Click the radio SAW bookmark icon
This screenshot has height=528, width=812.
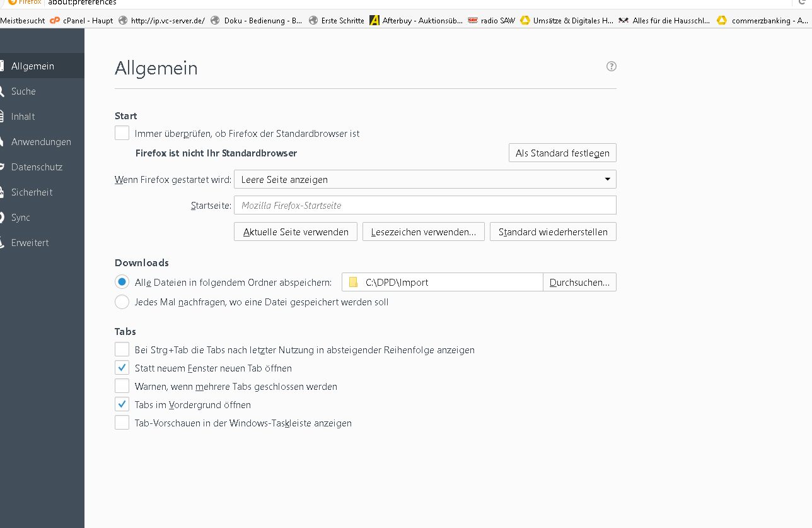(x=473, y=20)
